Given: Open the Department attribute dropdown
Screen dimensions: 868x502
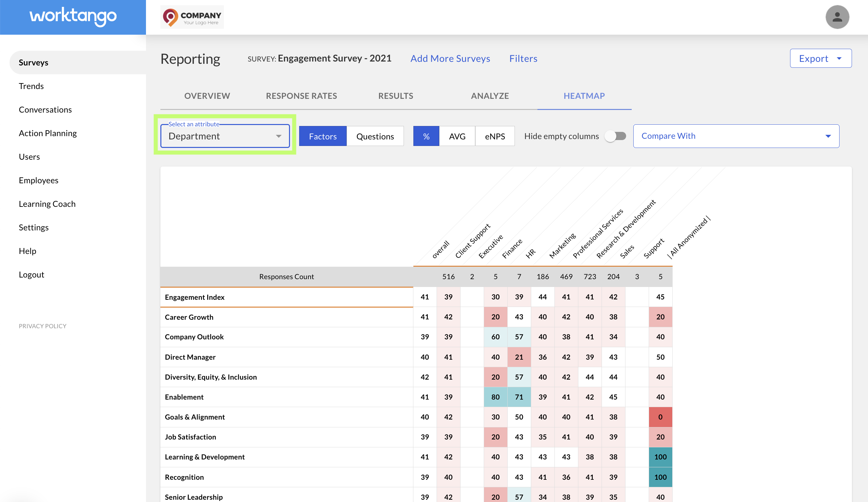Looking at the screenshot, I should click(x=225, y=136).
